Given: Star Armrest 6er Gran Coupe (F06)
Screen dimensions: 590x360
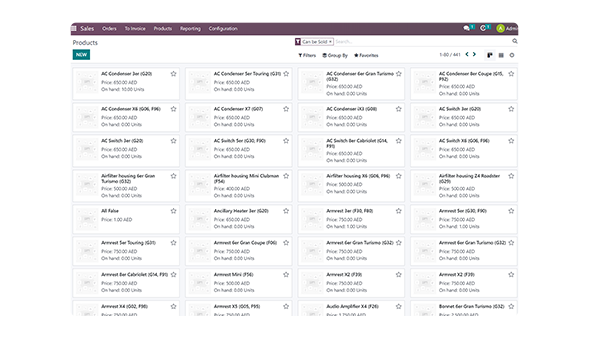Looking at the screenshot, I should pyautogui.click(x=286, y=243).
